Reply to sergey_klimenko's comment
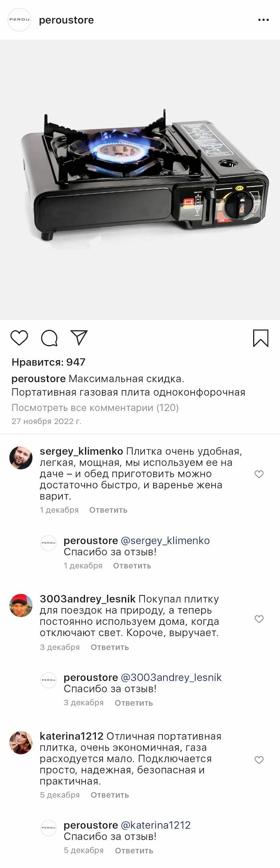The image size is (280, 868). (108, 510)
